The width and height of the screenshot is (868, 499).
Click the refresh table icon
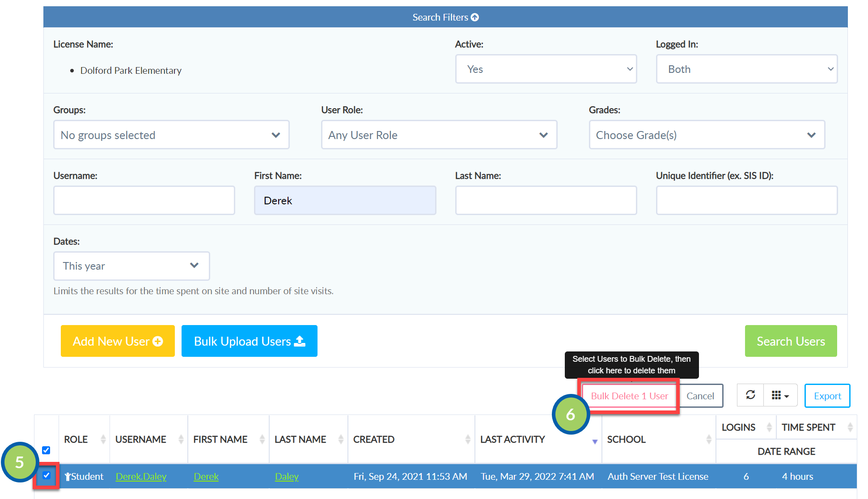pos(750,395)
